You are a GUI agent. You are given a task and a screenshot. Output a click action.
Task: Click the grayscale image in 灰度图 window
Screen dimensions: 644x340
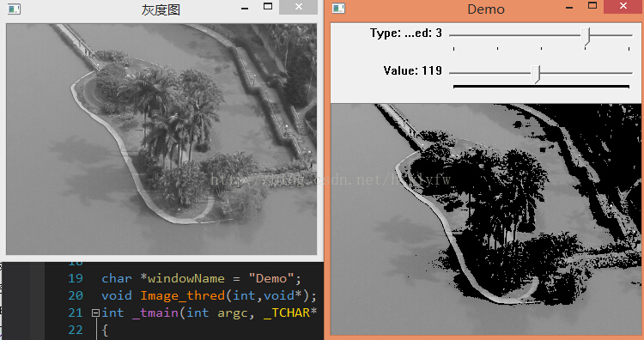(x=161, y=139)
